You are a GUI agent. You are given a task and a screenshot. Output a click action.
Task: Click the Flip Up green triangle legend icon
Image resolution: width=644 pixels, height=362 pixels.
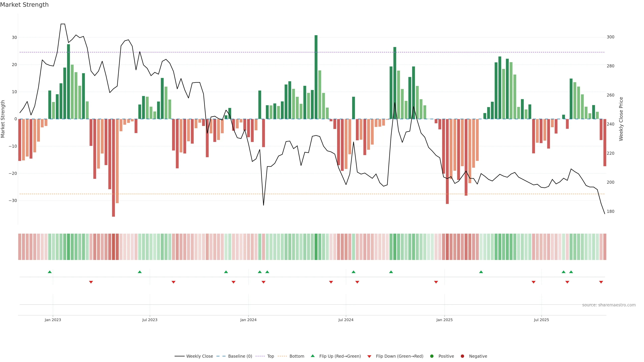click(312, 356)
